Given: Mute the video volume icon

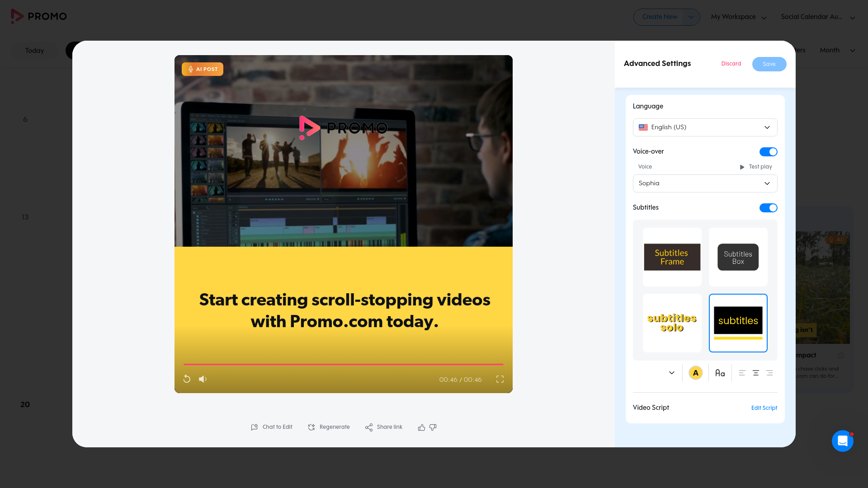Looking at the screenshot, I should coord(203,379).
